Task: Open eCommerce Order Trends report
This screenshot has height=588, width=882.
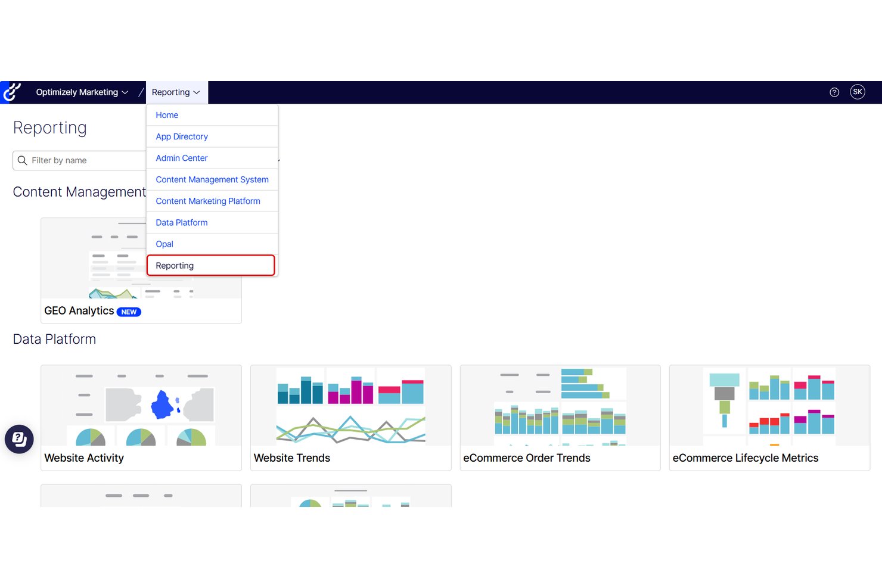Action: pyautogui.click(x=560, y=418)
